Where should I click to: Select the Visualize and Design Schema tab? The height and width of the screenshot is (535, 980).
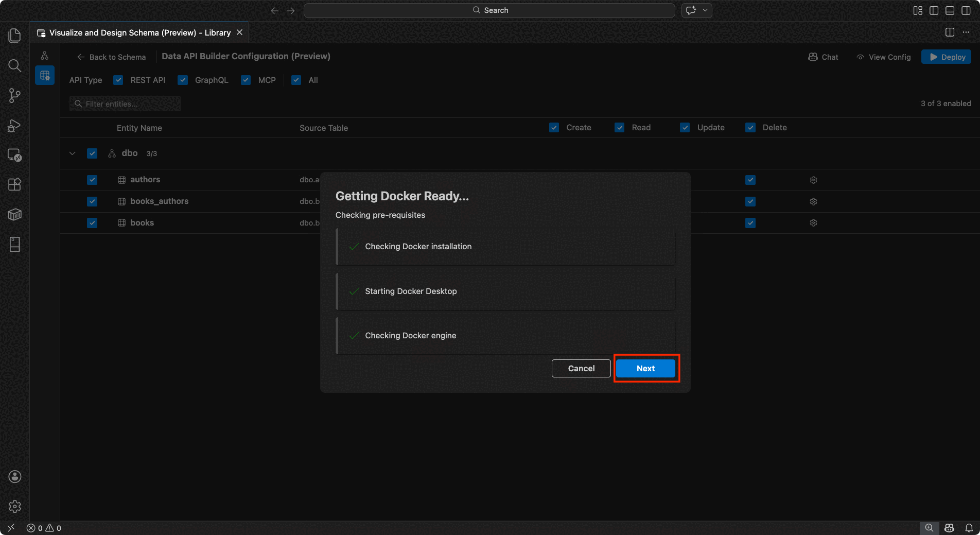(x=139, y=32)
